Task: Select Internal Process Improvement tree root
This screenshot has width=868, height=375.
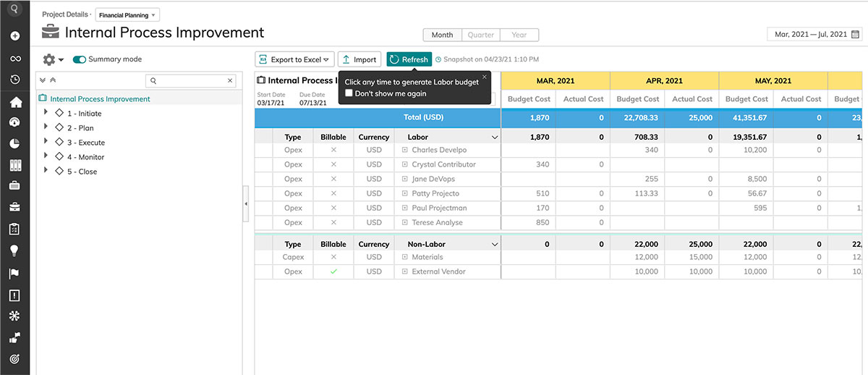Action: point(100,99)
